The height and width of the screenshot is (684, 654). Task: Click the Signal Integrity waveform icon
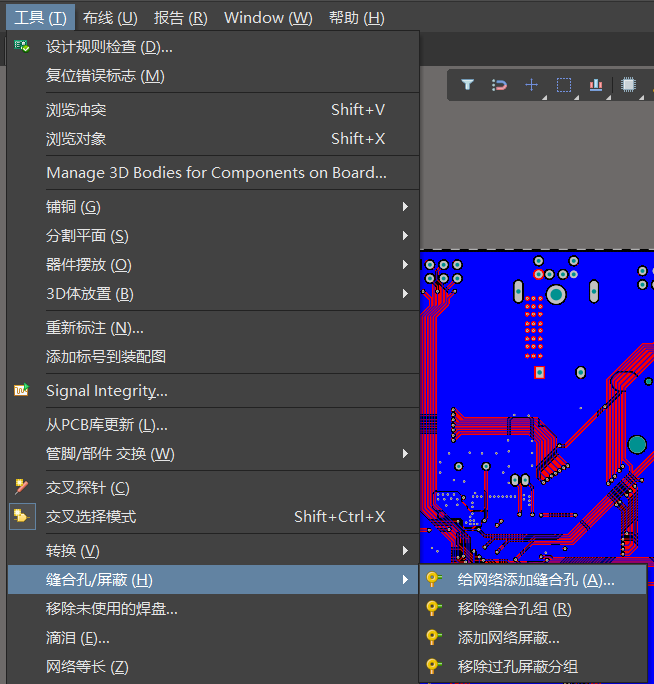(21, 390)
